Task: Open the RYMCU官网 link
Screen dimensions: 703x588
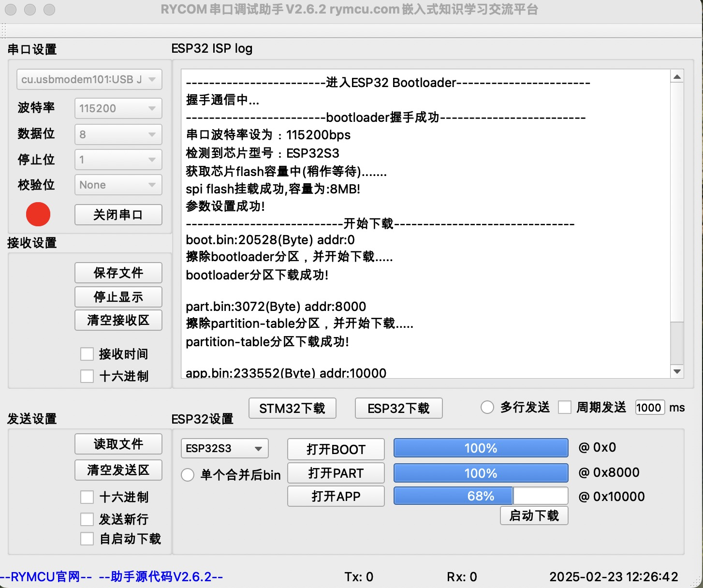Action: (x=45, y=576)
